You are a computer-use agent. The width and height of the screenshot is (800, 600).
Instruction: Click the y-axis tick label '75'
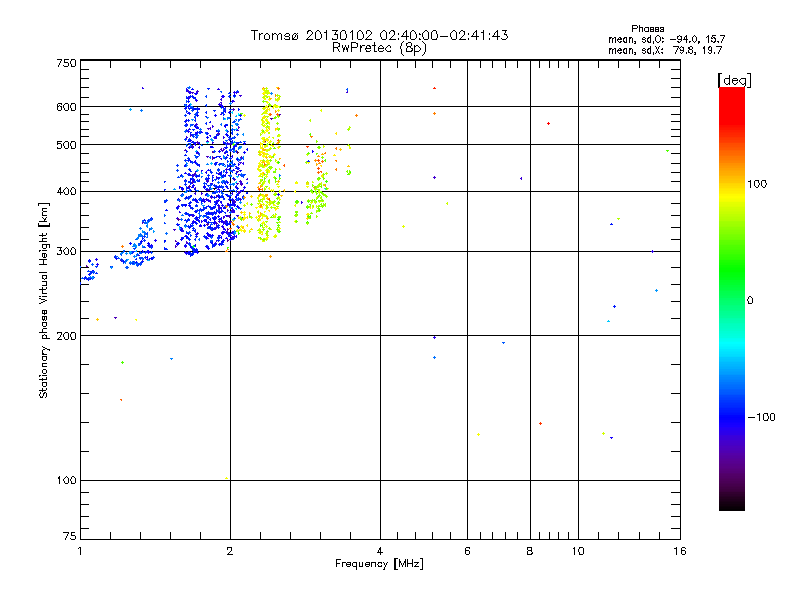click(70, 536)
